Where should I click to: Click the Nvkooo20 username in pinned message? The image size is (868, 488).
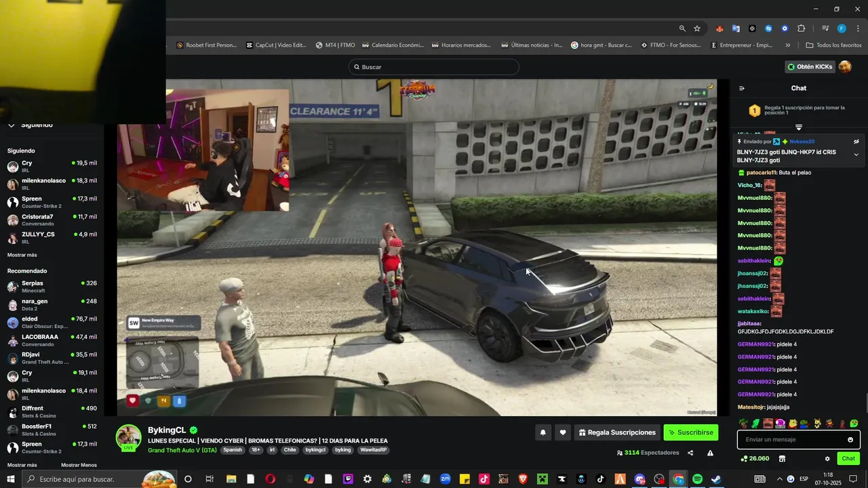click(x=802, y=142)
